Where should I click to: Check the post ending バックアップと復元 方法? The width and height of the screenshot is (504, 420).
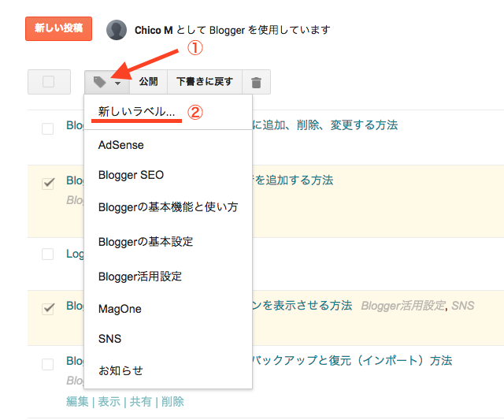[48, 364]
